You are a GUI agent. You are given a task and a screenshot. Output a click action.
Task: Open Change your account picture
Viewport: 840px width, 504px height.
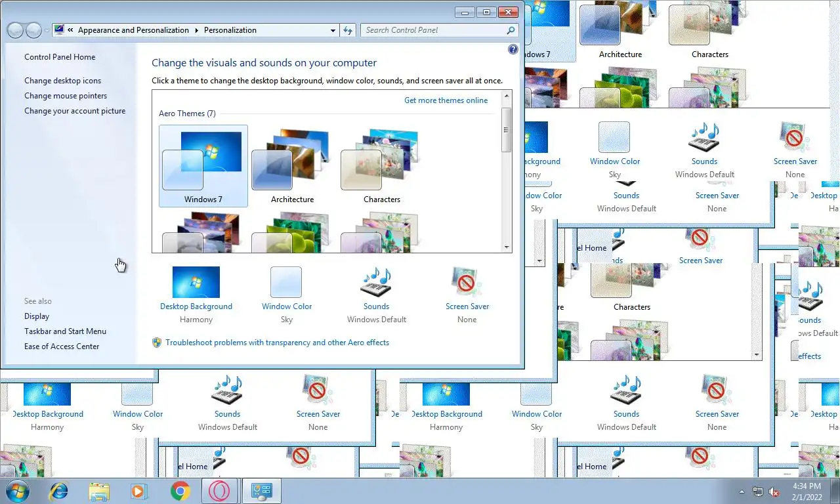pyautogui.click(x=75, y=111)
